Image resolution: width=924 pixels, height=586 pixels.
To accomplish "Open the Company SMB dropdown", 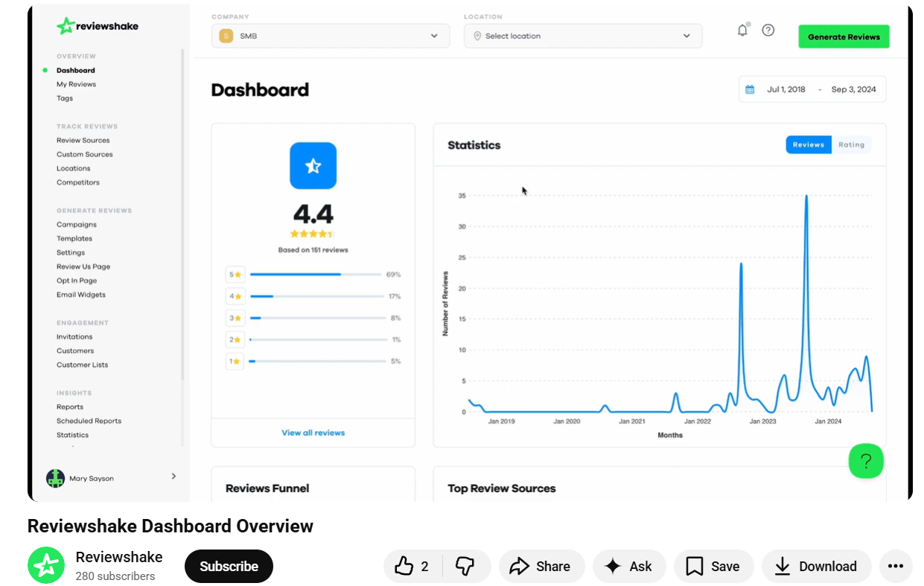I will [x=331, y=36].
